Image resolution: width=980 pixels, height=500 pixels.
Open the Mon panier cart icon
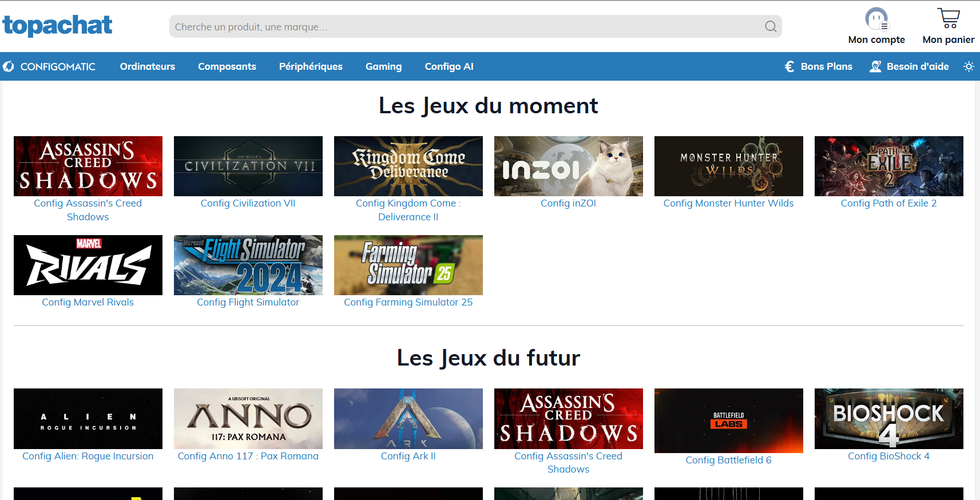pyautogui.click(x=949, y=18)
